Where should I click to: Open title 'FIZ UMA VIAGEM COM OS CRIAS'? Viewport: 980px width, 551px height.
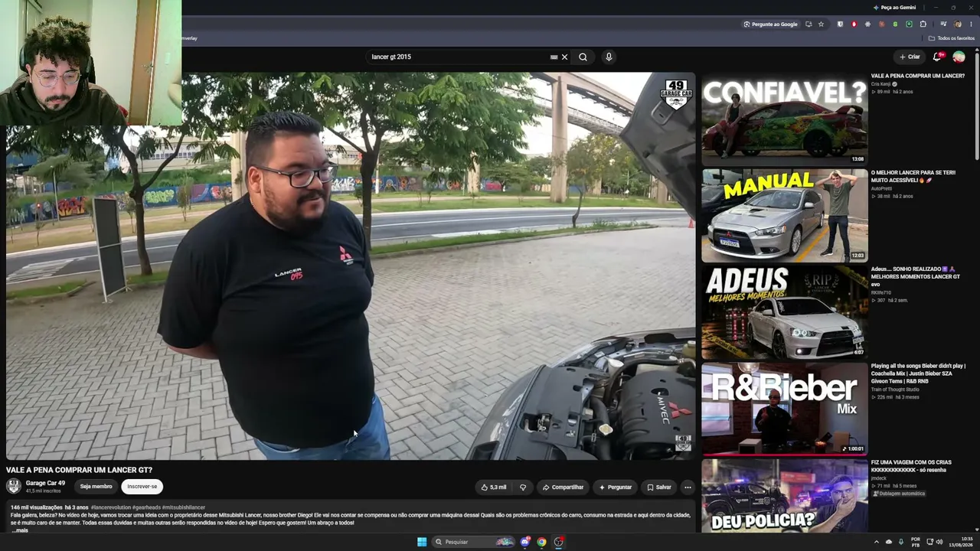(911, 466)
